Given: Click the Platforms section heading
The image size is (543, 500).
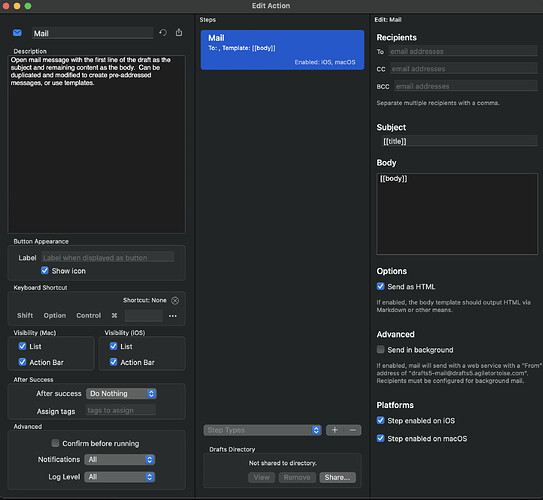Looking at the screenshot, I should tap(395, 405).
